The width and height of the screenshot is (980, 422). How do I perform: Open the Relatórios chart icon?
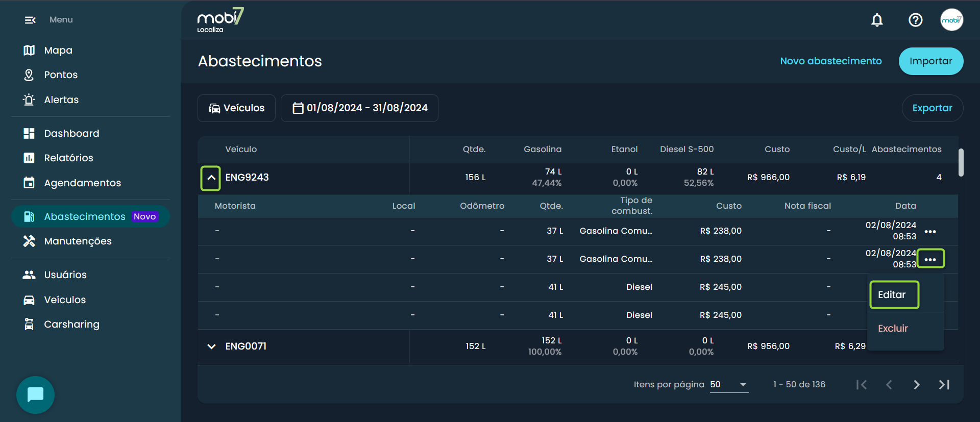[29, 158]
